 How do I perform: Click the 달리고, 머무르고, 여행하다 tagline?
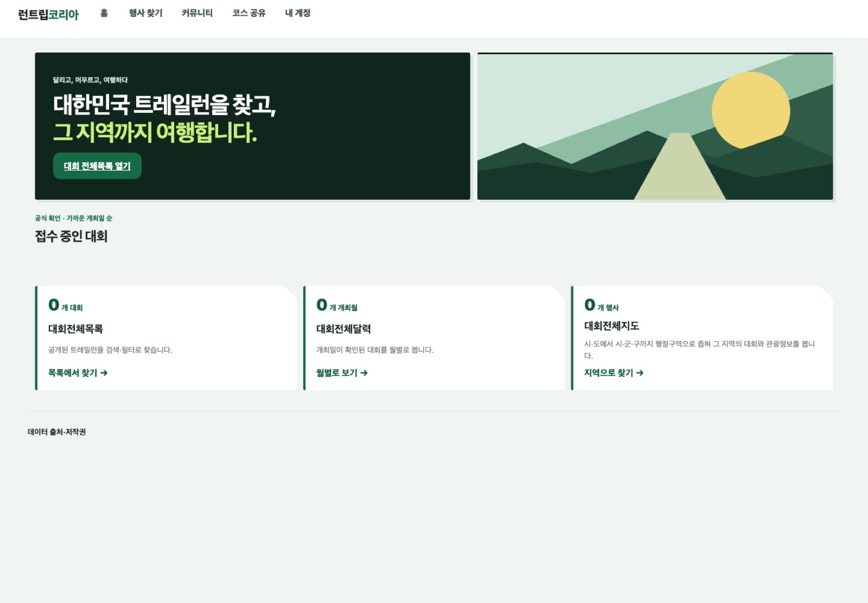[x=90, y=80]
